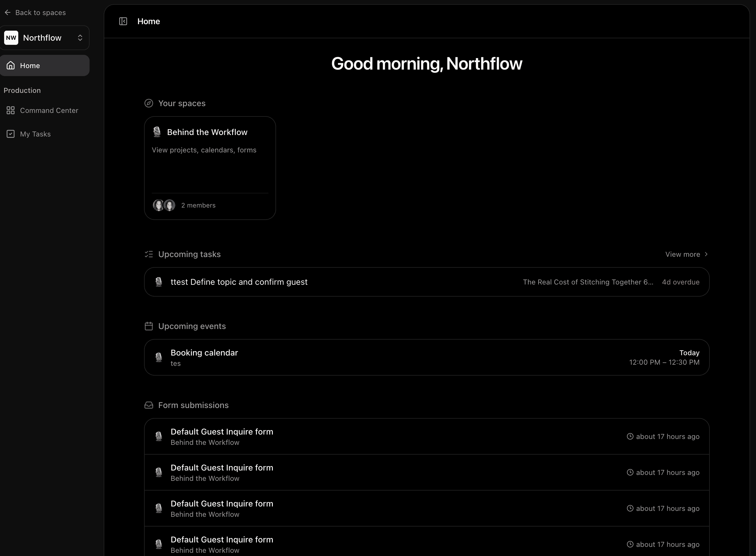Click the My Tasks checkbox icon
This screenshot has height=556, width=756.
[x=11, y=134]
